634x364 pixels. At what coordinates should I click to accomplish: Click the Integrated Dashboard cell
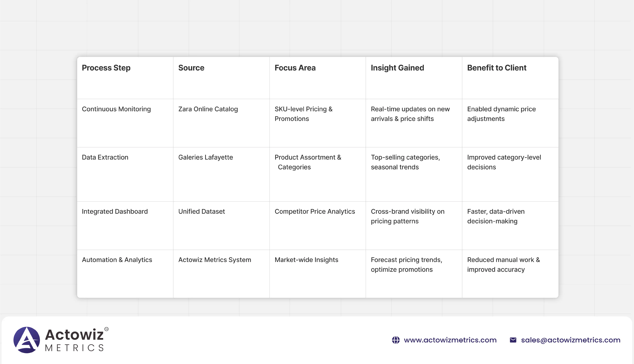(115, 211)
